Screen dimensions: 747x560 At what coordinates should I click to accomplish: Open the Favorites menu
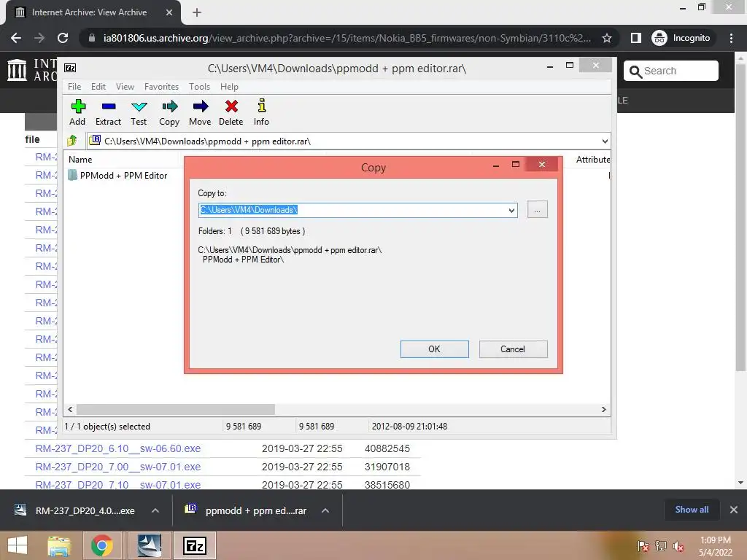161,87
